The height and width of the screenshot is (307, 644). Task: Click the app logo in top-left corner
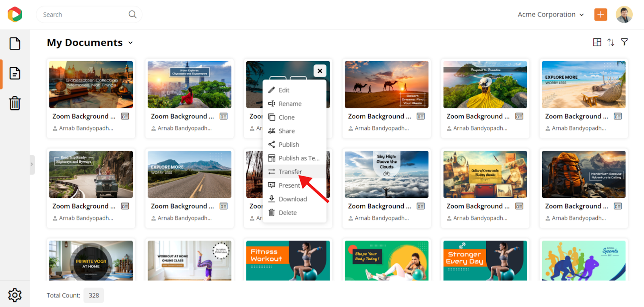click(x=15, y=15)
